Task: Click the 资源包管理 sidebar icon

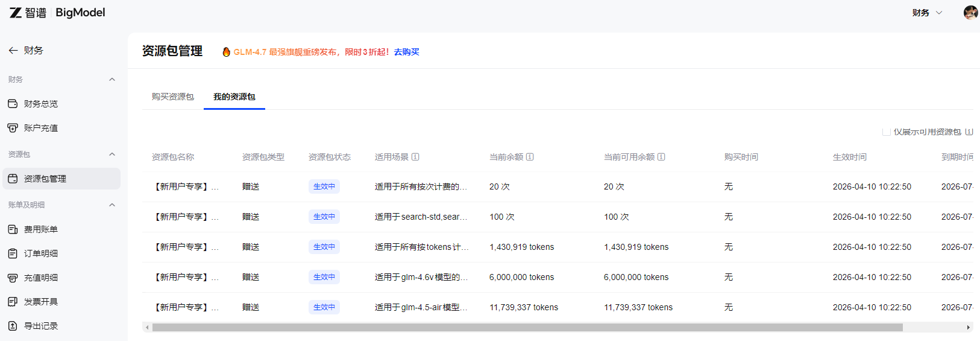Action: 13,179
